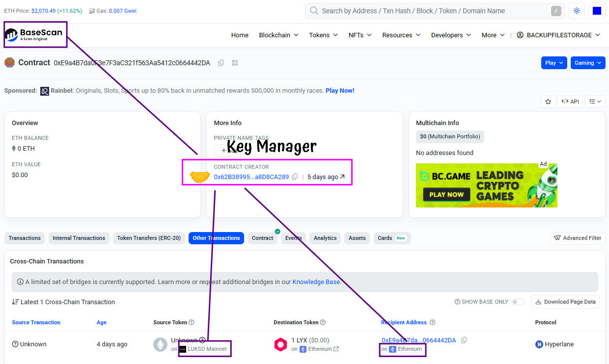Screen dimensions: 609x364
Task: Open the blue network selector icon
Action: coord(597,11)
